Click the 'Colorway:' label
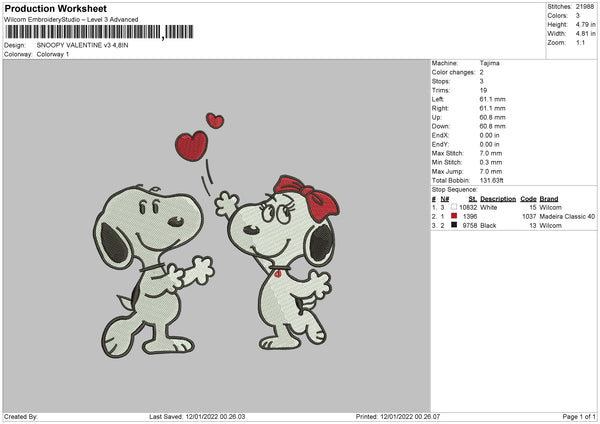The height and width of the screenshot is (424, 600). 18,54
